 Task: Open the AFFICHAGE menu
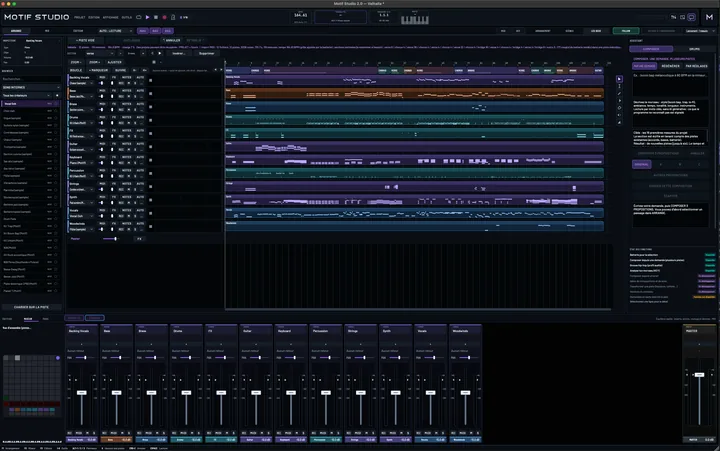click(x=110, y=17)
